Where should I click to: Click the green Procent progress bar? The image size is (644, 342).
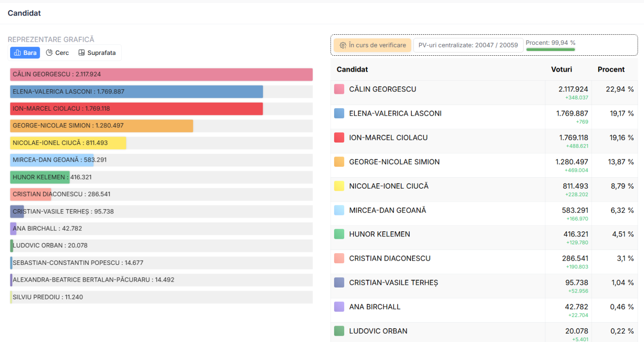[550, 49]
